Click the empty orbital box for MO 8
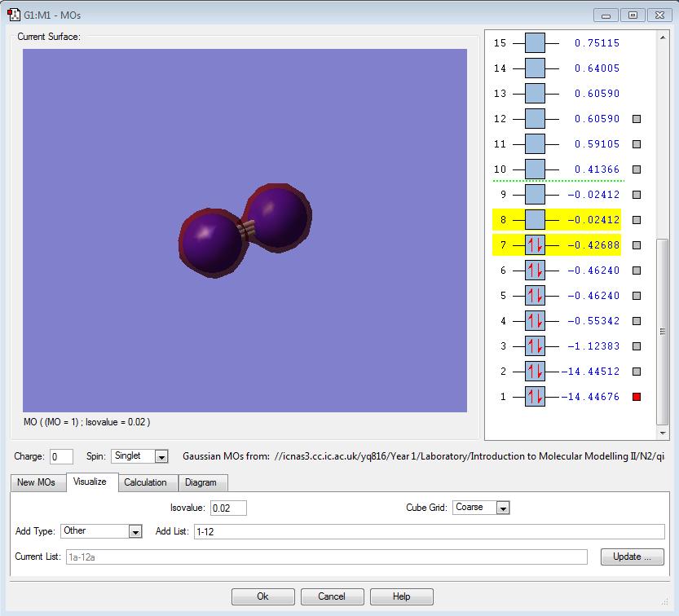This screenshot has height=616, width=679. (535, 220)
